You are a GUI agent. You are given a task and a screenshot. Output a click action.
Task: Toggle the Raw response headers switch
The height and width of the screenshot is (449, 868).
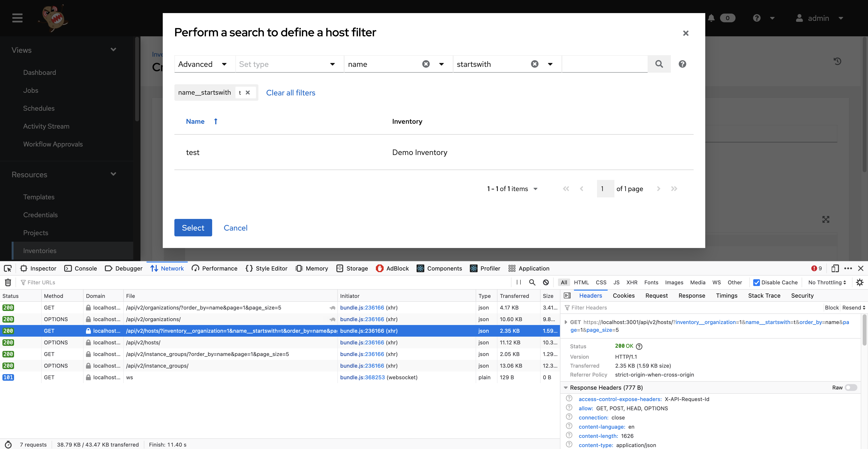(851, 388)
